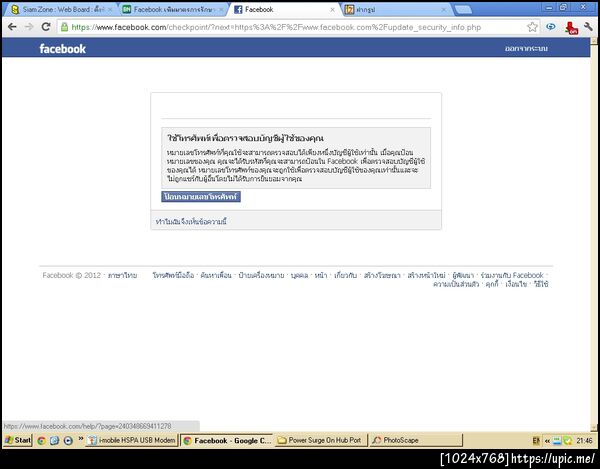
Task: Bookmark this page with the star icon
Action: tap(532, 27)
